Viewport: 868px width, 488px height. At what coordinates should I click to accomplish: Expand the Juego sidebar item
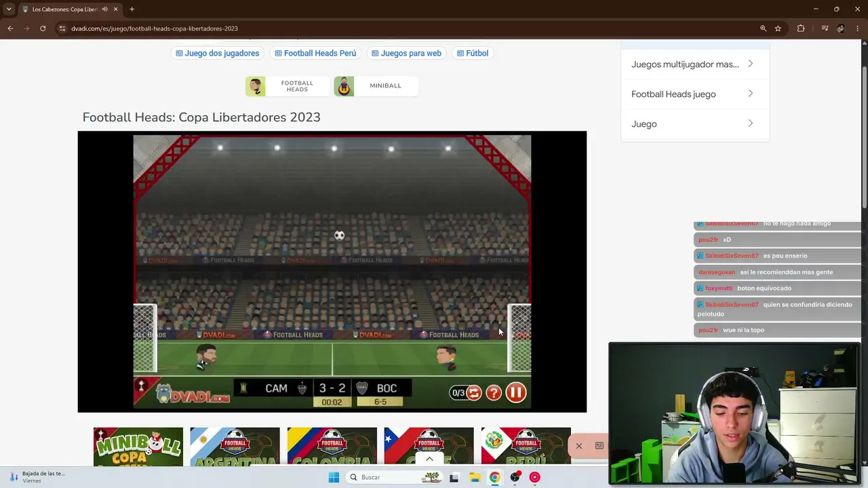click(x=694, y=124)
